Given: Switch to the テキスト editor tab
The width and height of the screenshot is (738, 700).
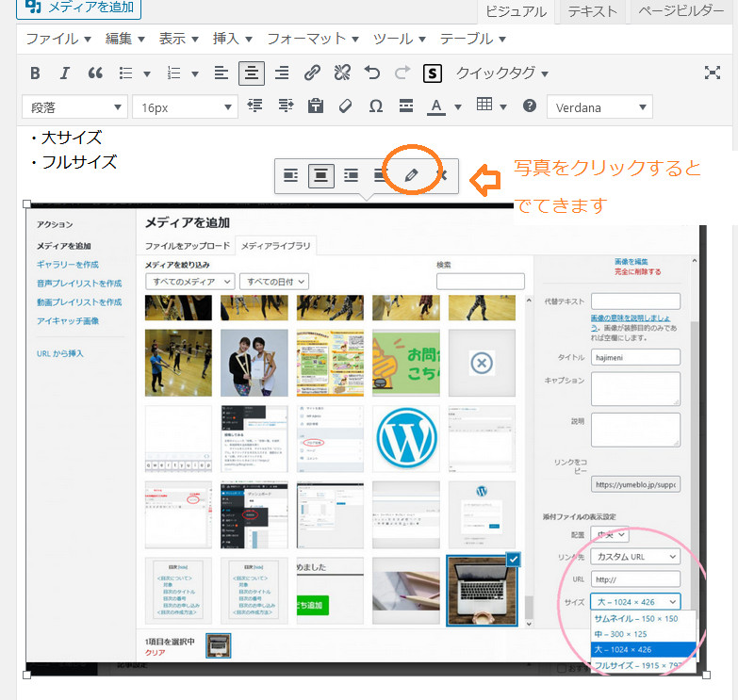Looking at the screenshot, I should [x=592, y=11].
